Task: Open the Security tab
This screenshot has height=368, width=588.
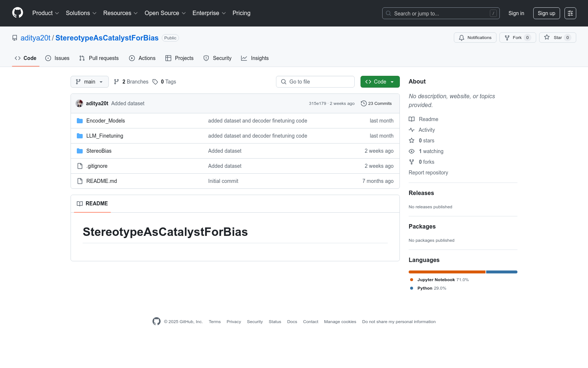Action: point(218,58)
